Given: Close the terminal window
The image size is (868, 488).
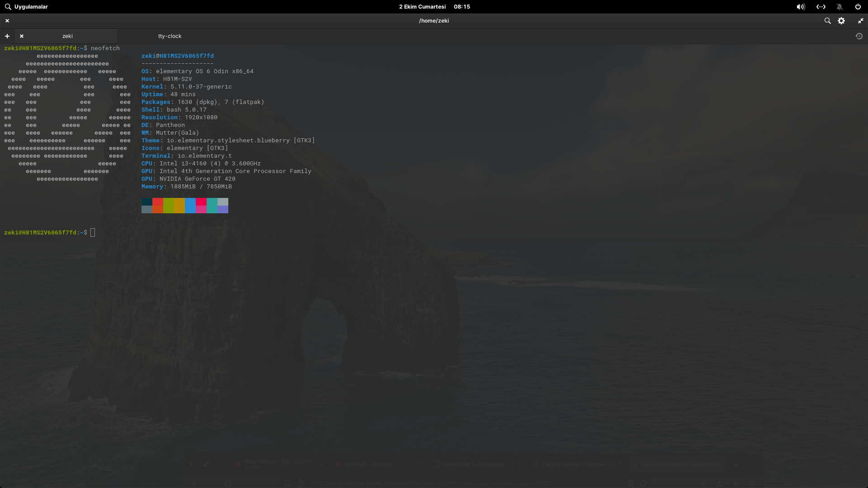Looking at the screenshot, I should (7, 21).
